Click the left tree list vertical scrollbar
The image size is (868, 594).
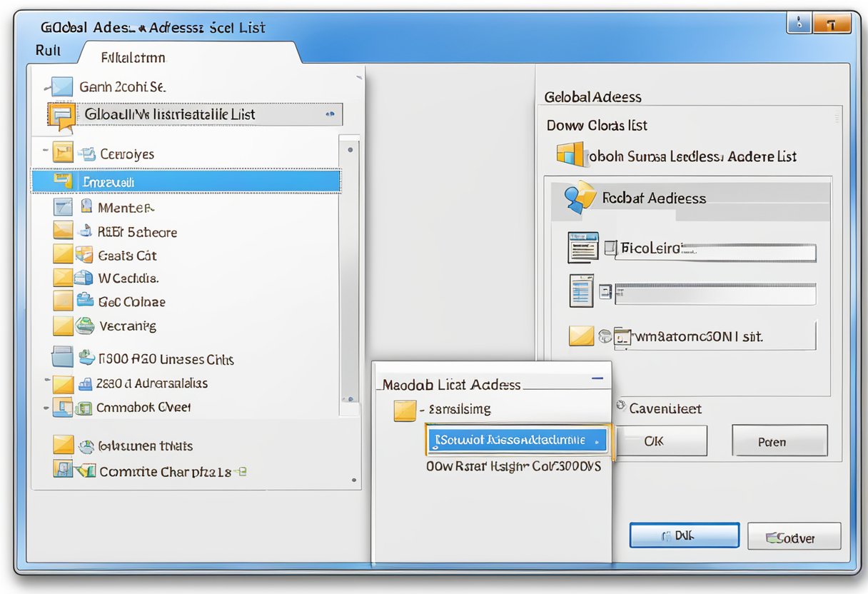click(x=349, y=271)
